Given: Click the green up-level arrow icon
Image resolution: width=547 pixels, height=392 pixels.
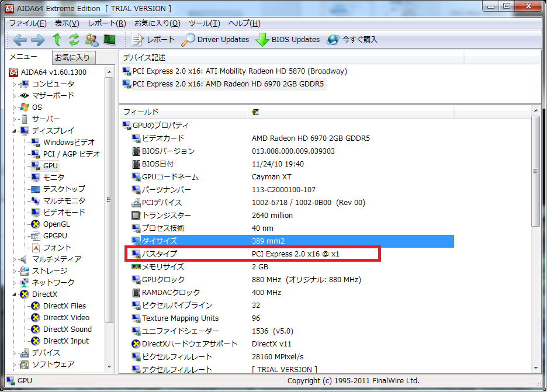Looking at the screenshot, I should (x=57, y=40).
